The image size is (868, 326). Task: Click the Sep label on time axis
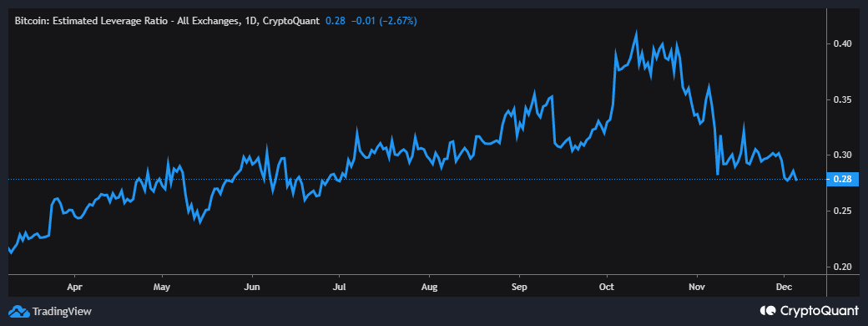[518, 288]
